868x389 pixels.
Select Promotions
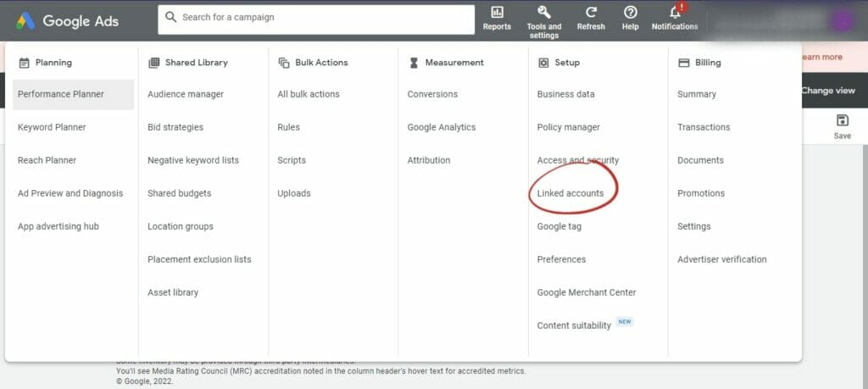pyautogui.click(x=701, y=194)
